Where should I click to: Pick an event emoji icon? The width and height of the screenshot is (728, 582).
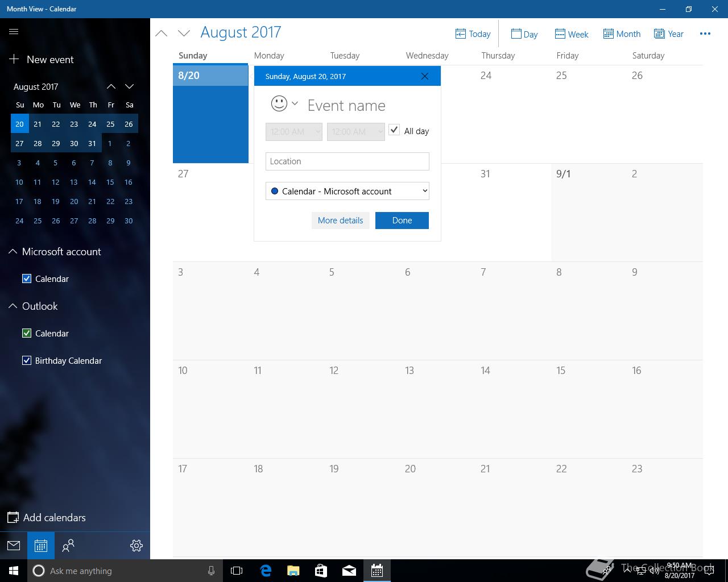coord(279,103)
